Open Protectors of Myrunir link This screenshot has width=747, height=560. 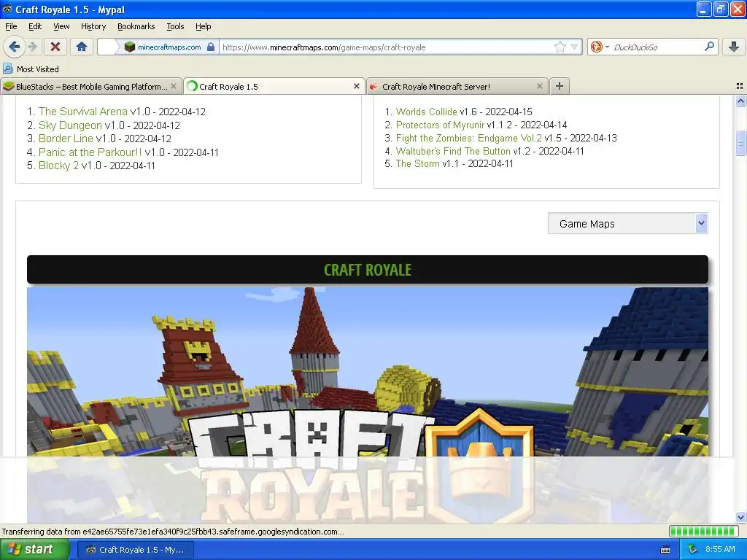(440, 125)
